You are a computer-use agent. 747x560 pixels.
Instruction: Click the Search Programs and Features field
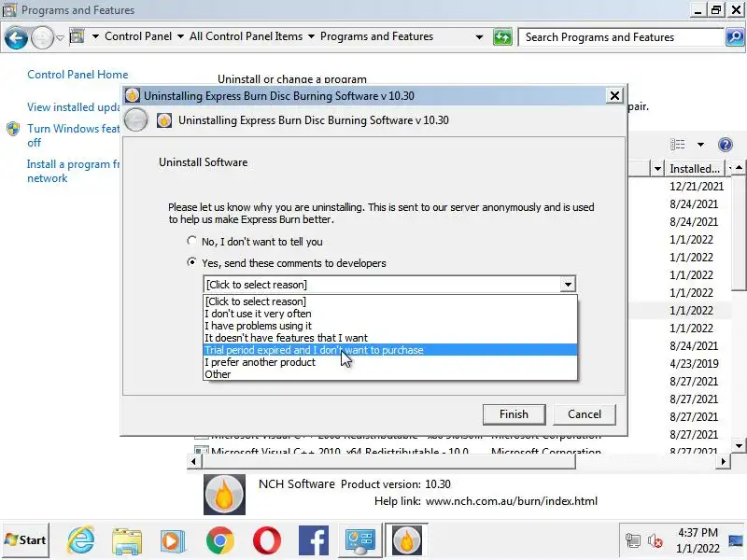[x=621, y=37]
